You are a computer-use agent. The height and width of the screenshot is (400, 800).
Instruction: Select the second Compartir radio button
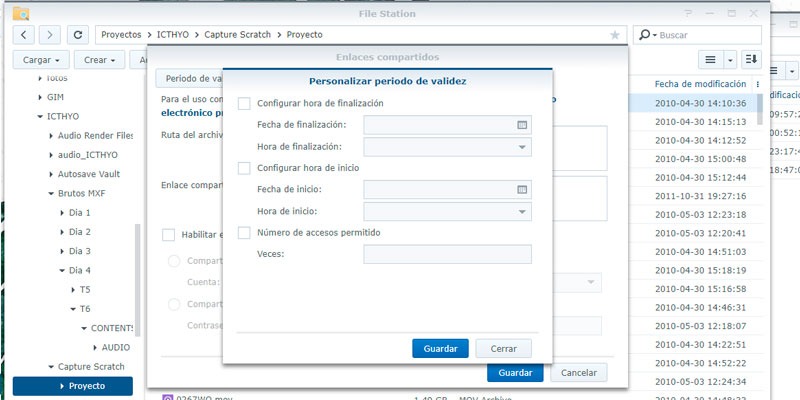[x=174, y=304]
